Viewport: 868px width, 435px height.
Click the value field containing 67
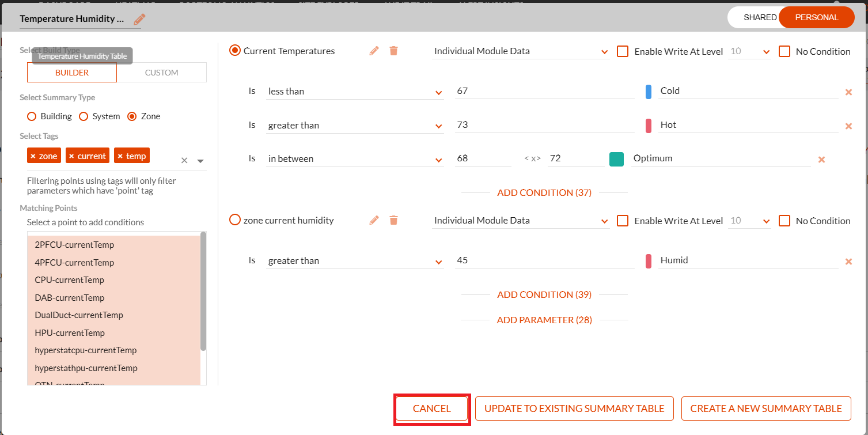point(544,91)
